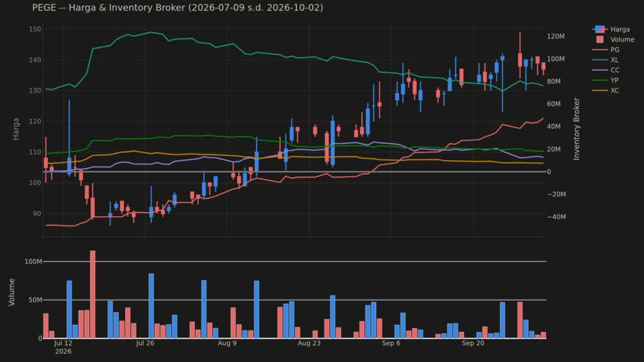644x362 pixels.
Task: Click the tallest red volume bar above 100M
Action: click(92, 294)
